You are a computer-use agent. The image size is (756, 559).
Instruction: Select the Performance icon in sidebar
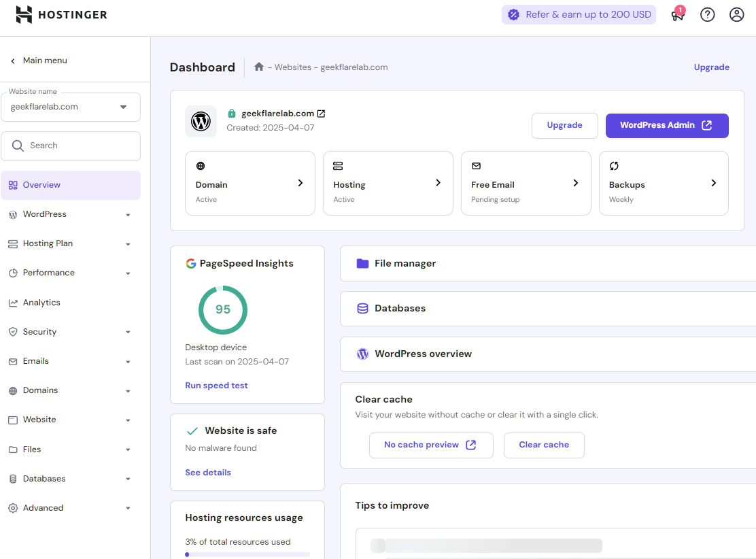(x=14, y=272)
